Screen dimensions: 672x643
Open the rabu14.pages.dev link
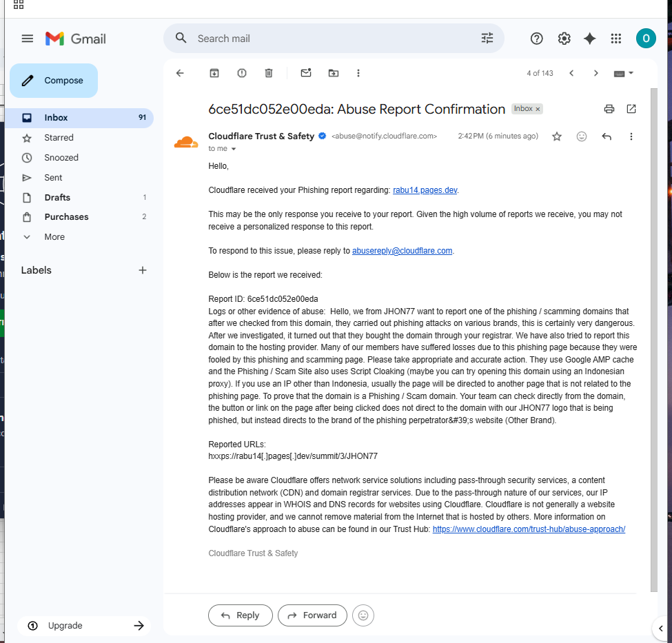point(425,190)
